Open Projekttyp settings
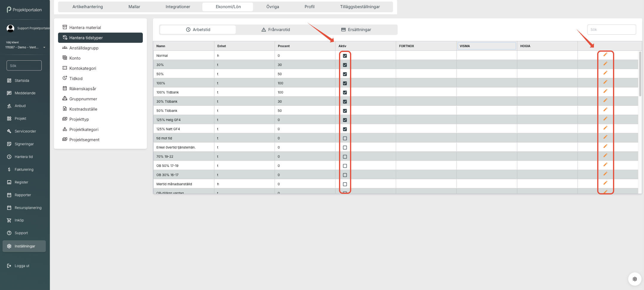 point(100,119)
